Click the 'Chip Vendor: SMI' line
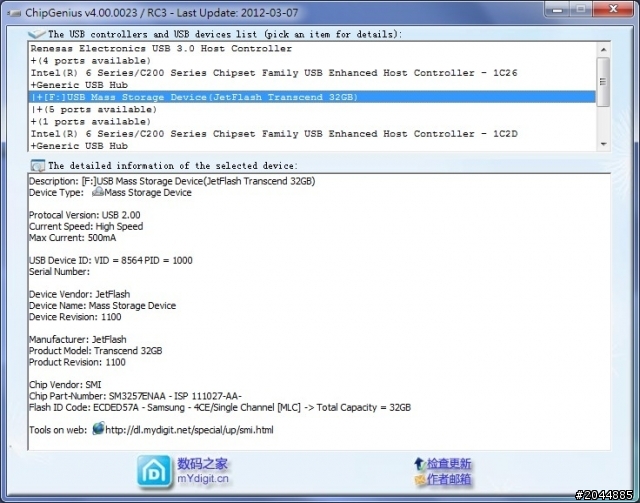The width and height of the screenshot is (640, 503). pos(65,385)
